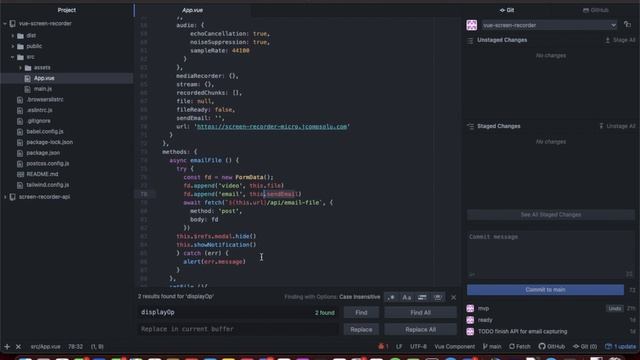Focus the Replace in current buffer field
Viewport: 640px width, 360px height.
[x=238, y=329]
